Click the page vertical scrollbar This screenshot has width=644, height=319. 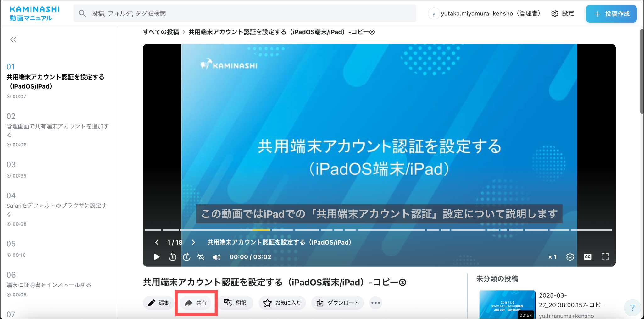click(x=642, y=71)
